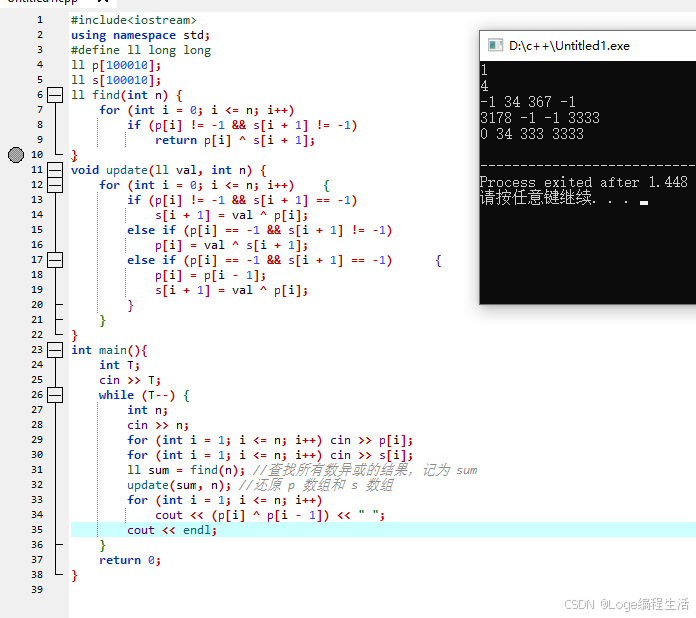This screenshot has height=618, width=696.
Task: Click line number 1 in the gutter
Action: click(x=40, y=20)
